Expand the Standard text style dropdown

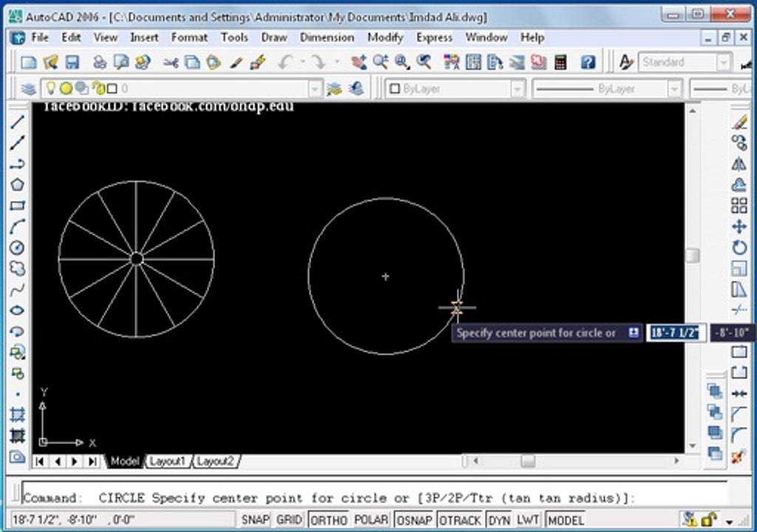pyautogui.click(x=723, y=62)
